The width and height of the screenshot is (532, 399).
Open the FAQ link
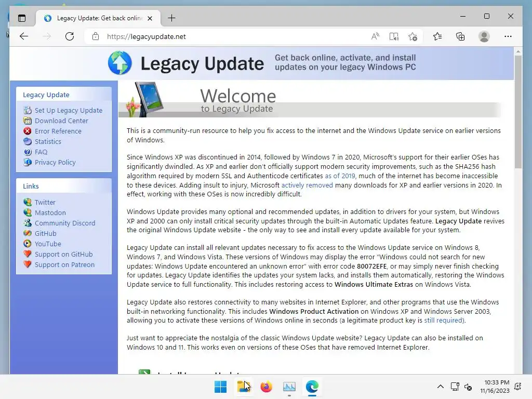[x=41, y=152]
